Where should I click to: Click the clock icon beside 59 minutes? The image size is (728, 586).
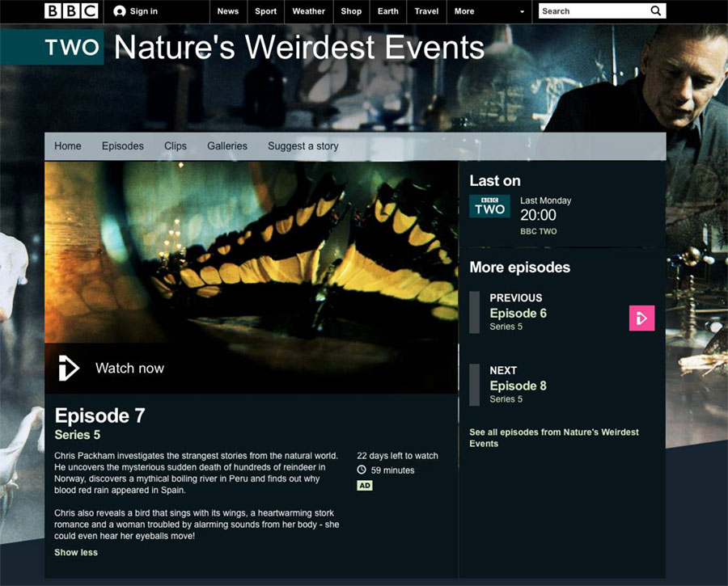pyautogui.click(x=362, y=470)
